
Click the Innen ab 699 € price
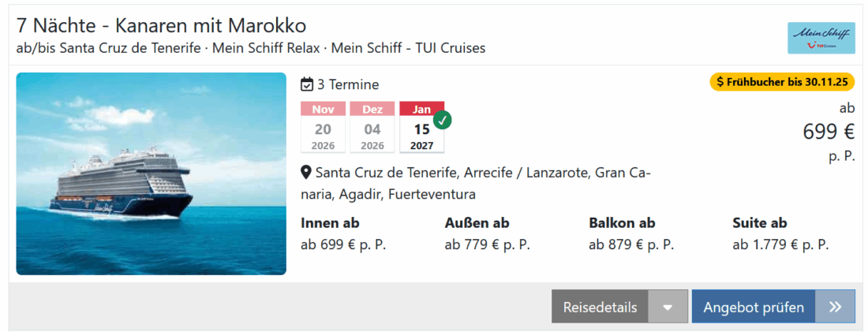click(x=343, y=244)
